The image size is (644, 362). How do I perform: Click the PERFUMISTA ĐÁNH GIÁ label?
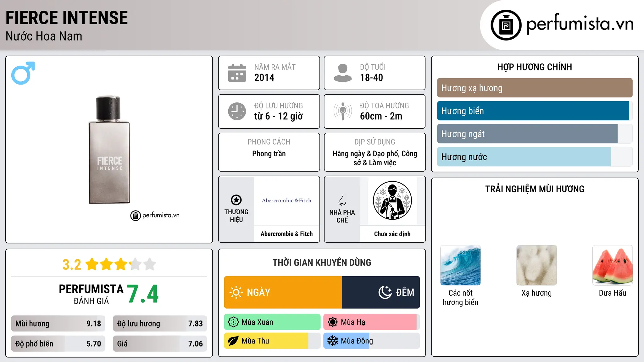point(91,294)
